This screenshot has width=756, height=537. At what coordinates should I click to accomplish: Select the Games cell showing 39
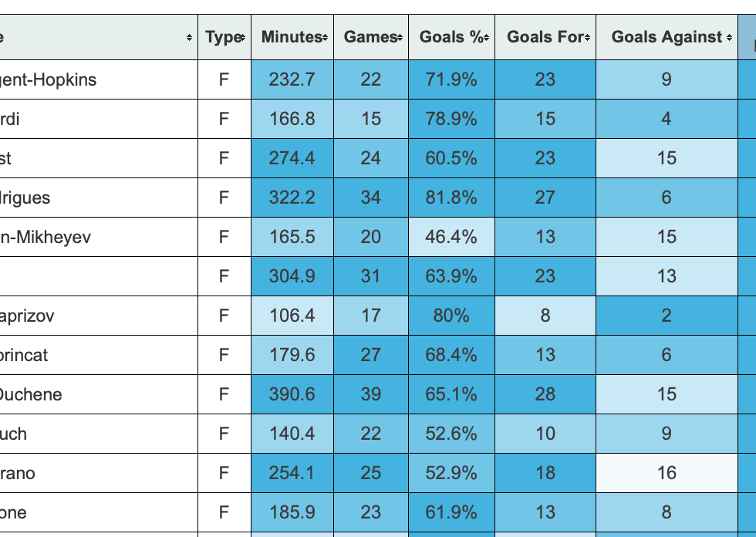click(370, 394)
